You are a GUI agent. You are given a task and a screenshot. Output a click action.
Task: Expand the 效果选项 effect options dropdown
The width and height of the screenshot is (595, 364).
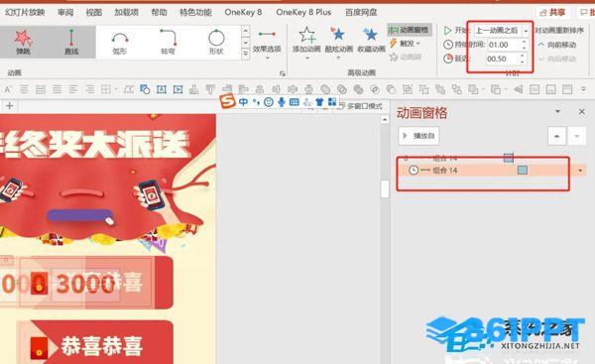[267, 46]
